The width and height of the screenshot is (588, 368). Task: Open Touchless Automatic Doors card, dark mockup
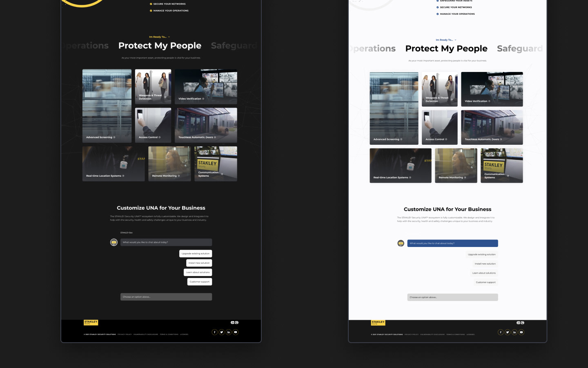click(206, 125)
